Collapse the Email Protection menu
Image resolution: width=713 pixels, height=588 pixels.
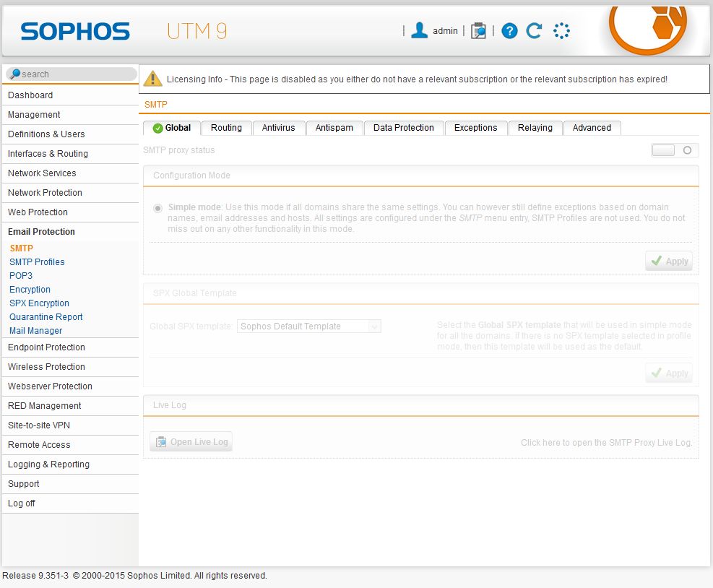click(70, 232)
